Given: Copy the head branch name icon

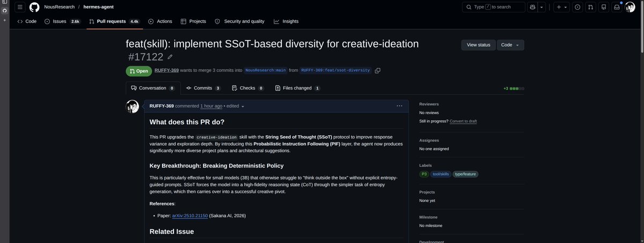Looking at the screenshot, I should pos(378,70).
